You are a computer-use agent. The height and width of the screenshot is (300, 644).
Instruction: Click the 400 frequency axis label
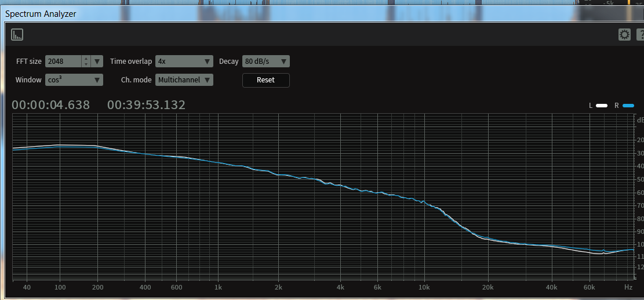point(146,287)
